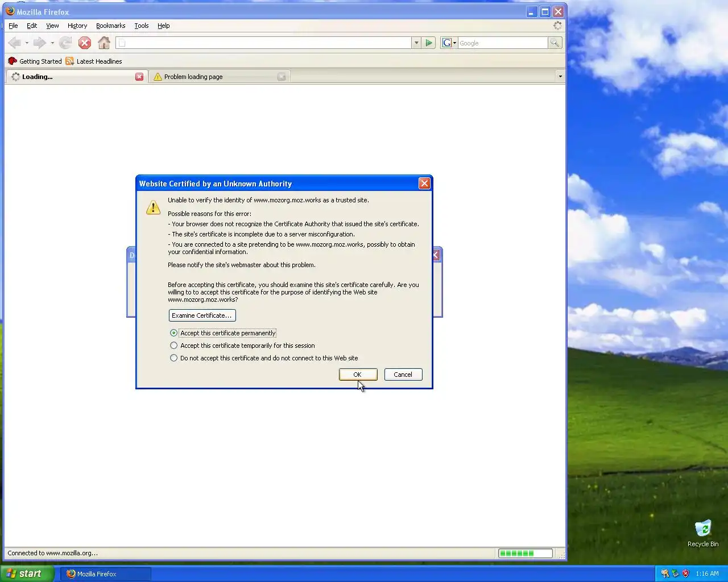Click the Connected to www.mozilla.org status text
This screenshot has height=582, width=728.
[x=52, y=553]
